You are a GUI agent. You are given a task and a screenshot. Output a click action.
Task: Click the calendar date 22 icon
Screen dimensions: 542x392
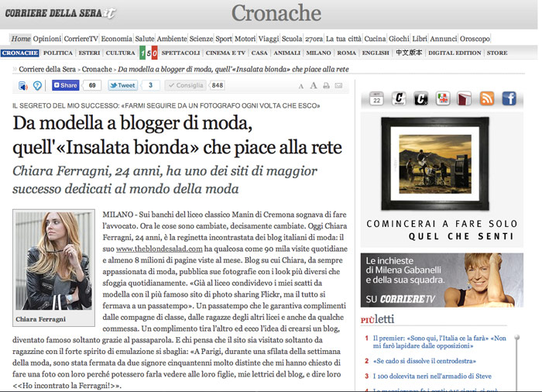click(x=376, y=98)
